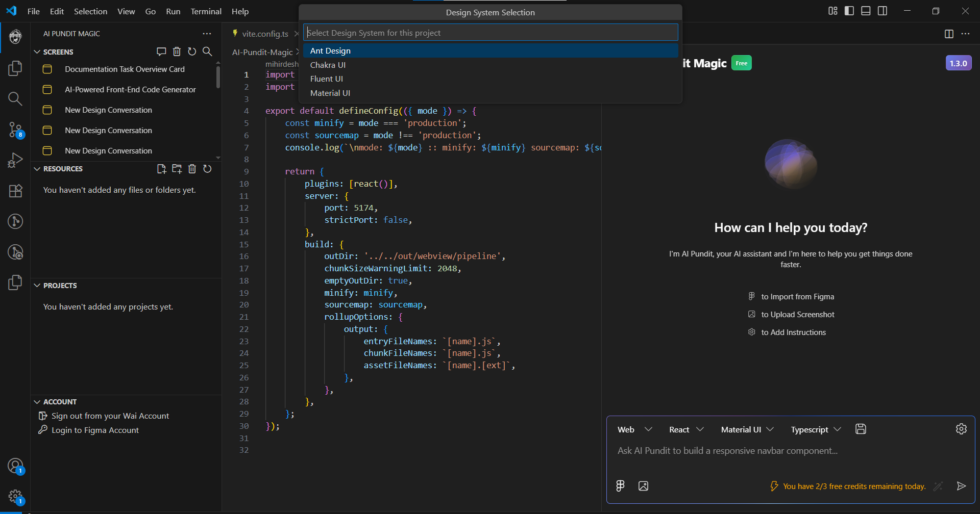Open the Material UI dropdown
Image resolution: width=980 pixels, height=514 pixels.
pyautogui.click(x=747, y=430)
